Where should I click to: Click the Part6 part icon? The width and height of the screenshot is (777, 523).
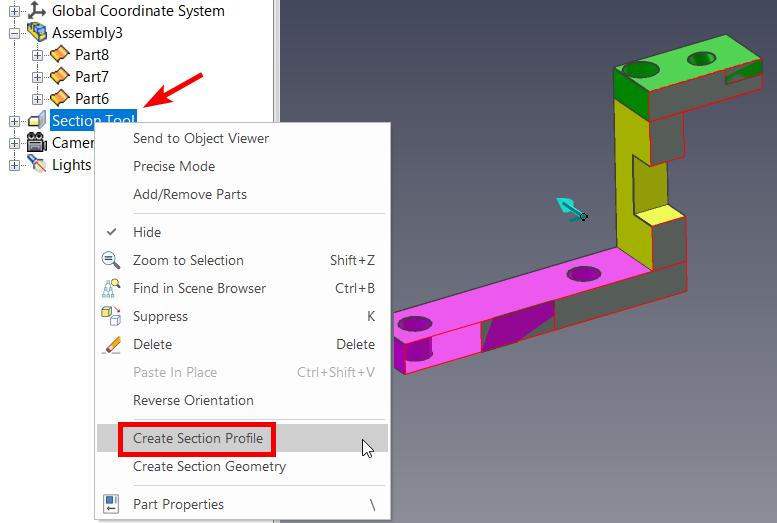click(59, 98)
